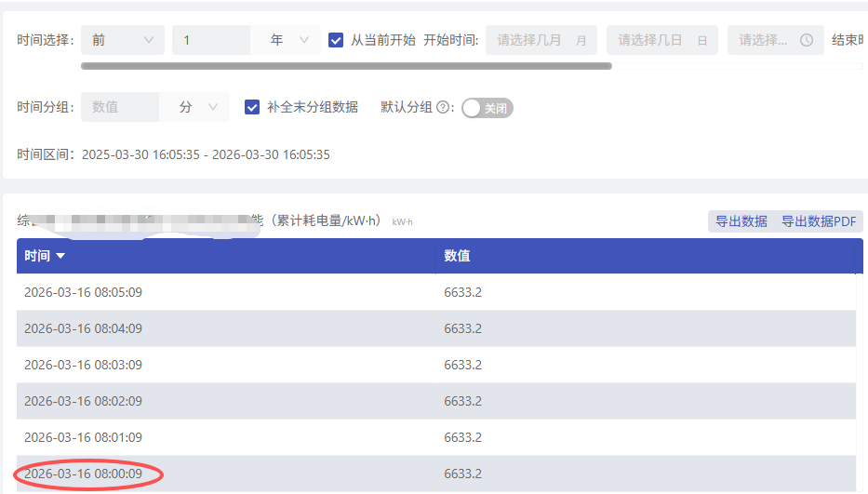Screen dimensions: 868x494
Task: Toggle the '补全未分组数据' checkbox
Action: point(252,107)
